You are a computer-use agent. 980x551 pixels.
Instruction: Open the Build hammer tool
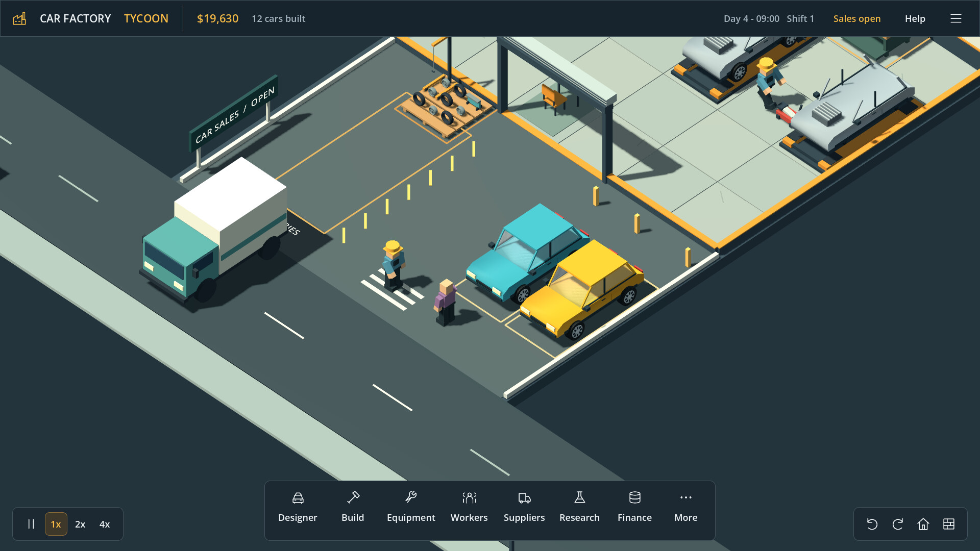point(353,508)
